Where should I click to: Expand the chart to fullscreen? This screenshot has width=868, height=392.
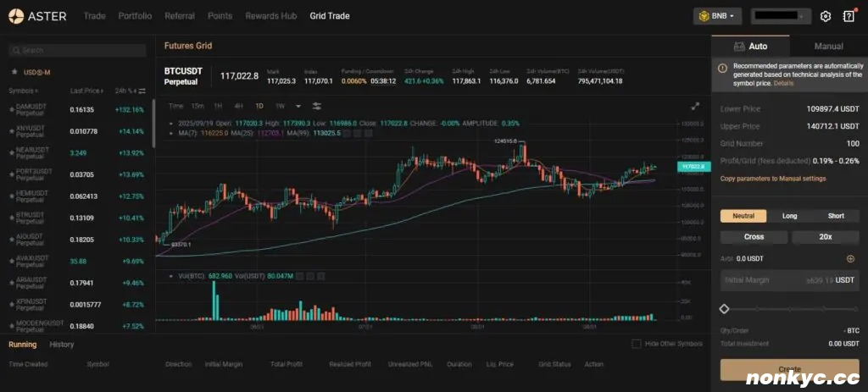point(695,106)
